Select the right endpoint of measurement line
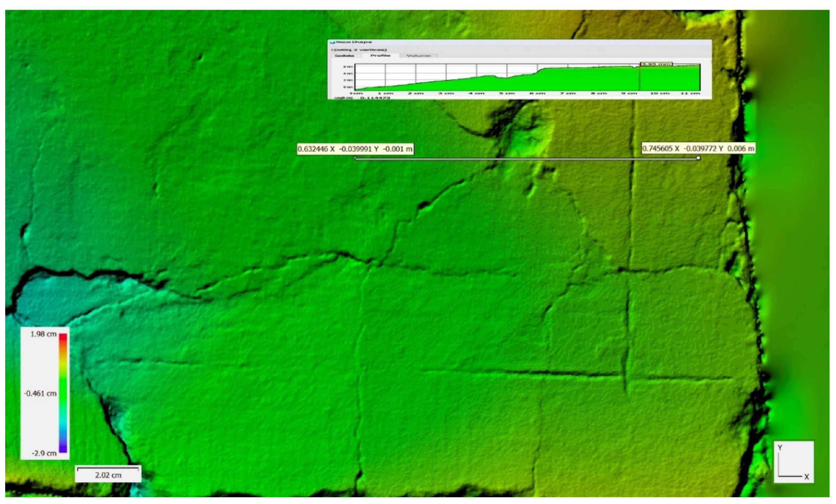Screen dimensions: 836x504 pyautogui.click(x=698, y=158)
